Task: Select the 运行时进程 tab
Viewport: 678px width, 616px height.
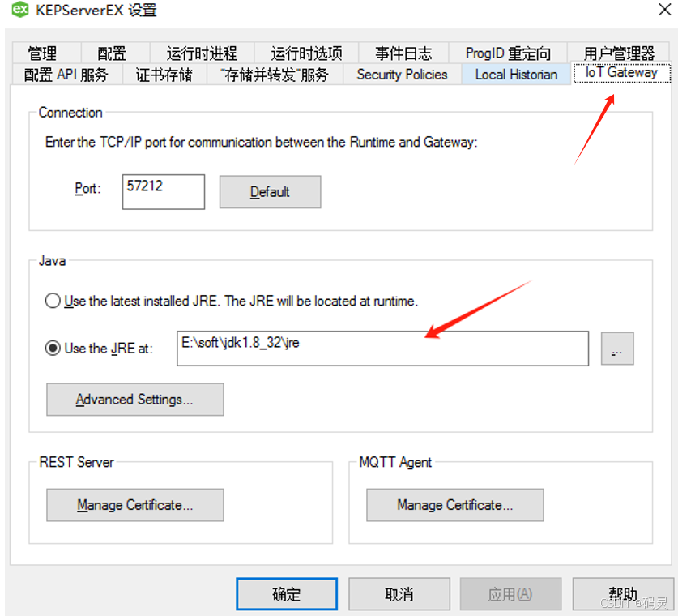Action: [202, 53]
